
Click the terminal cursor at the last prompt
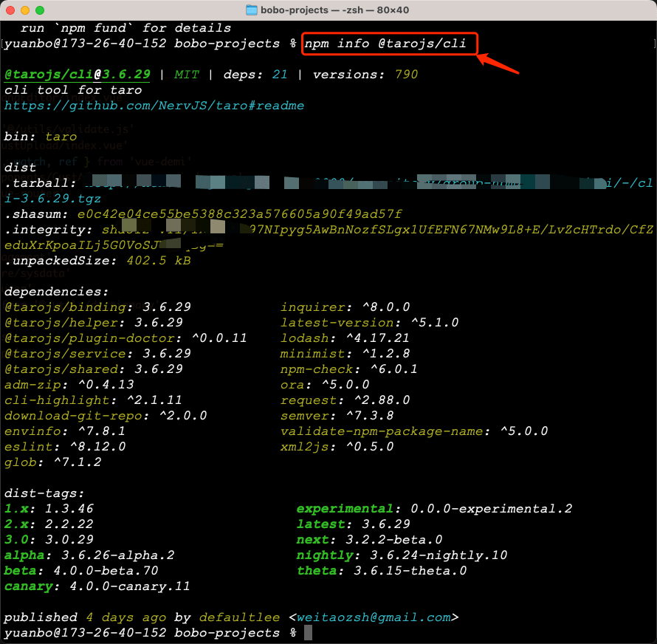point(309,633)
